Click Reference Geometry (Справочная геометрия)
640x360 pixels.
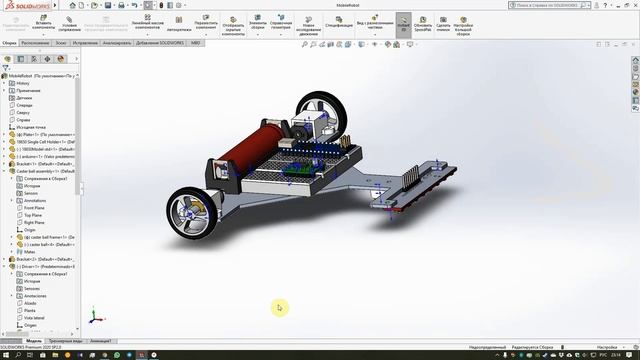[x=281, y=22]
